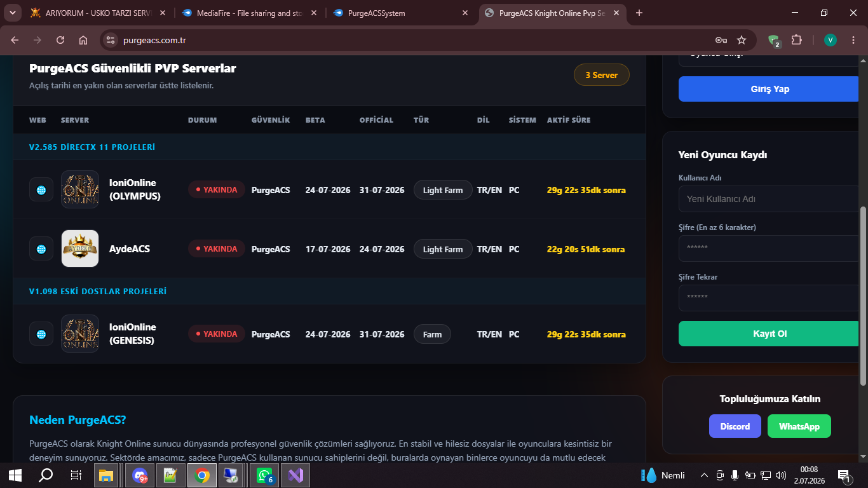Click the green Kayıt Ol button
This screenshot has width=868, height=488.
coord(770,334)
